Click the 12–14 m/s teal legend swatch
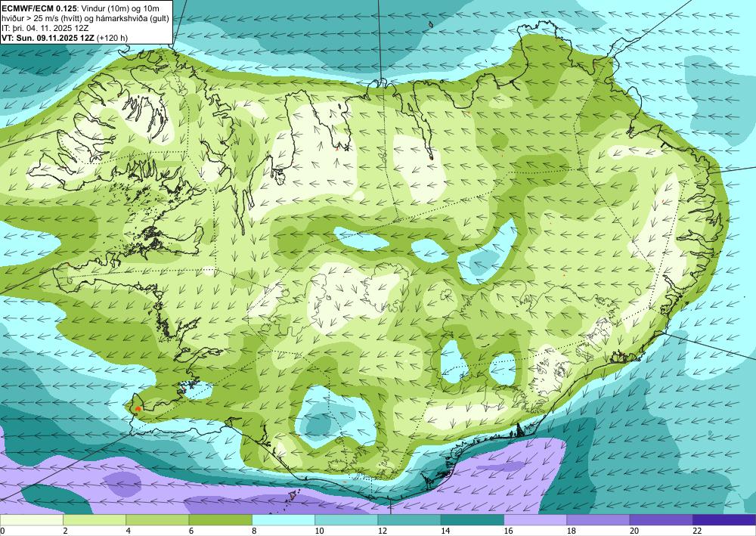This screenshot has height=536, width=756. (x=409, y=520)
